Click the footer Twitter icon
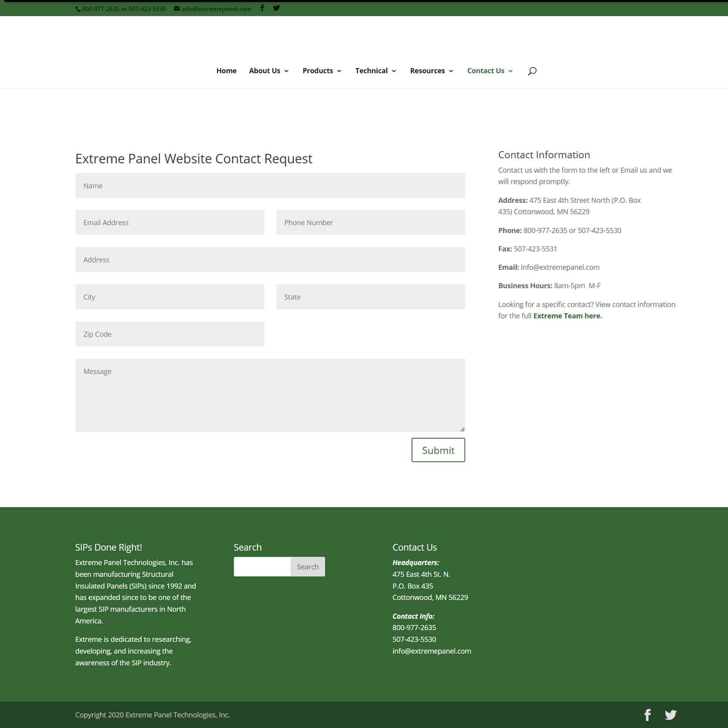This screenshot has height=728, width=728. (670, 715)
